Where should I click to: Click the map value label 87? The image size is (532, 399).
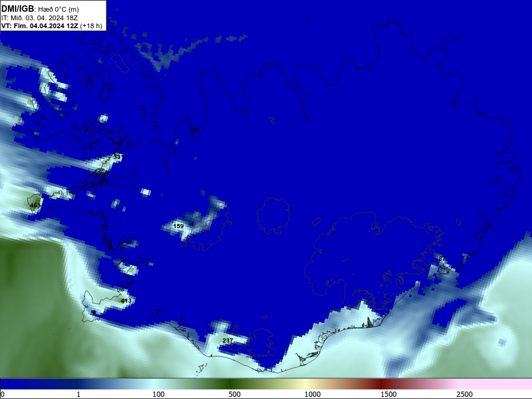[x=442, y=259]
